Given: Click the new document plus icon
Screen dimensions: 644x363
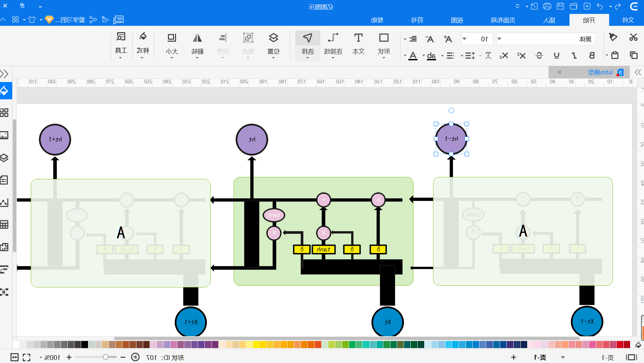Looking at the screenshot, I should (x=587, y=6).
